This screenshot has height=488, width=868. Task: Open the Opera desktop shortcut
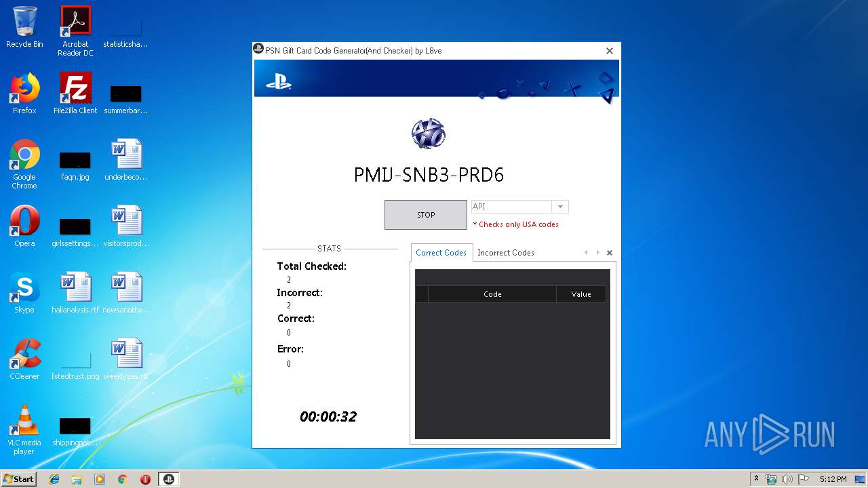click(24, 226)
